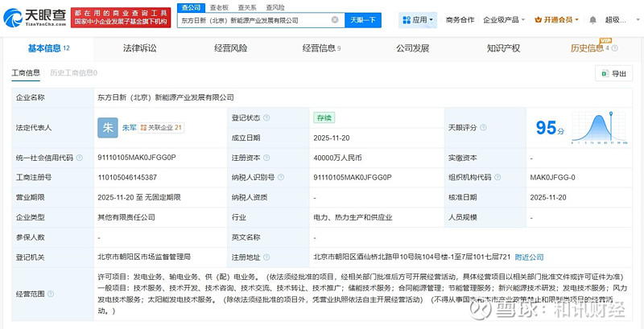Image resolution: width=644 pixels, height=329 pixels.
Task: Click the help icon next to 登记状态
Action: [269, 117]
